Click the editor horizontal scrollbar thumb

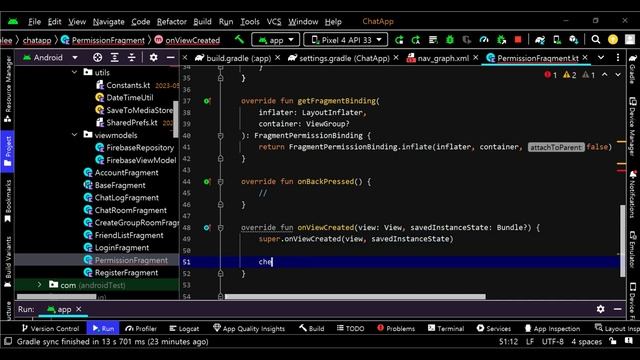[x=355, y=296]
